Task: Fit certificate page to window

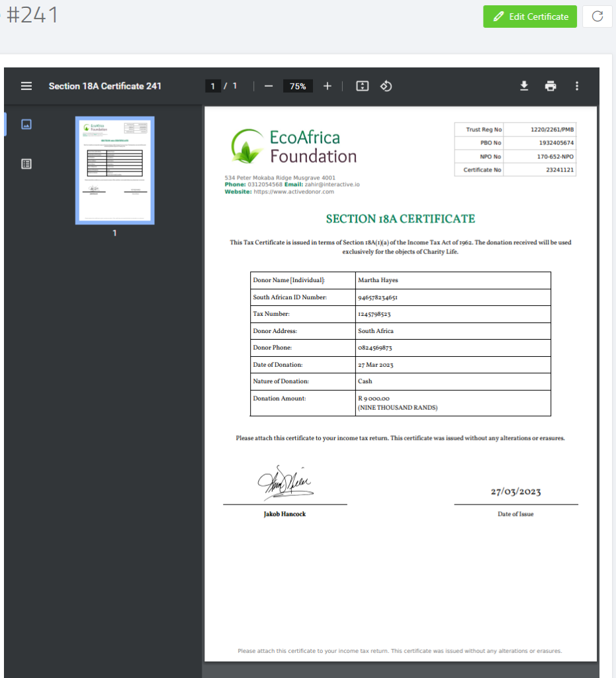Action: click(363, 86)
